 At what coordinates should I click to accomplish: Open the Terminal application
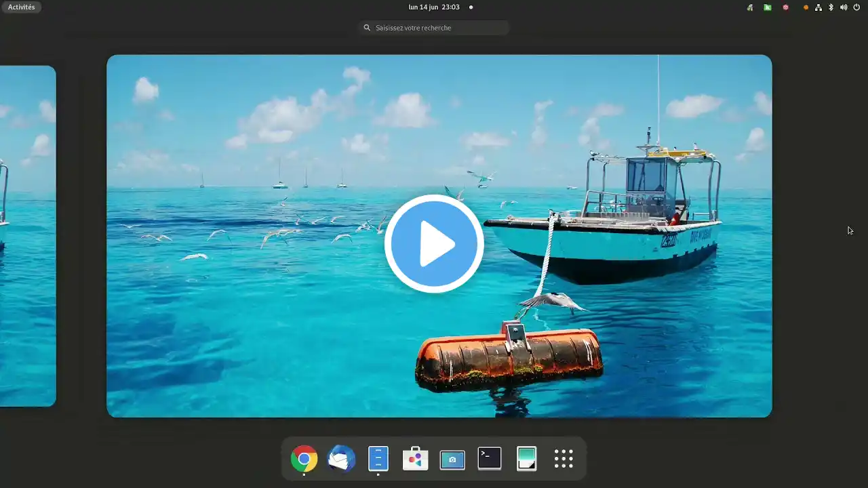click(490, 459)
